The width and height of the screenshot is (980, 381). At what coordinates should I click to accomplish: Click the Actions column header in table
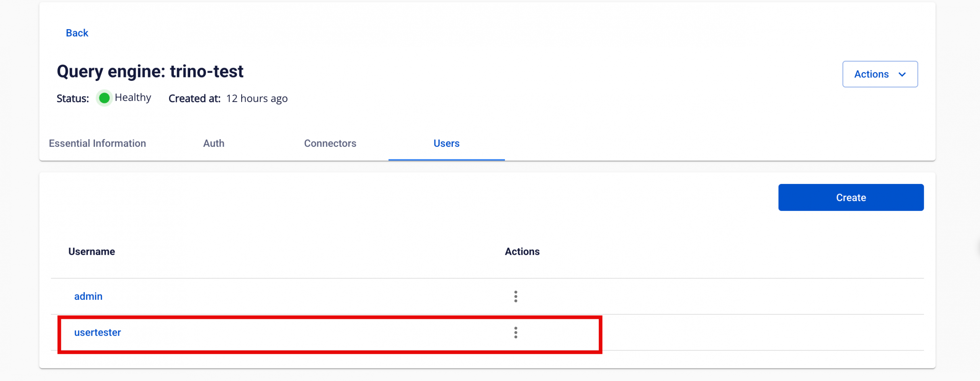pos(522,251)
